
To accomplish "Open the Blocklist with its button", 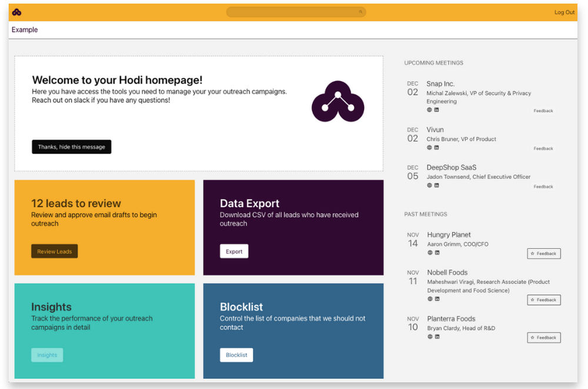I will (236, 355).
